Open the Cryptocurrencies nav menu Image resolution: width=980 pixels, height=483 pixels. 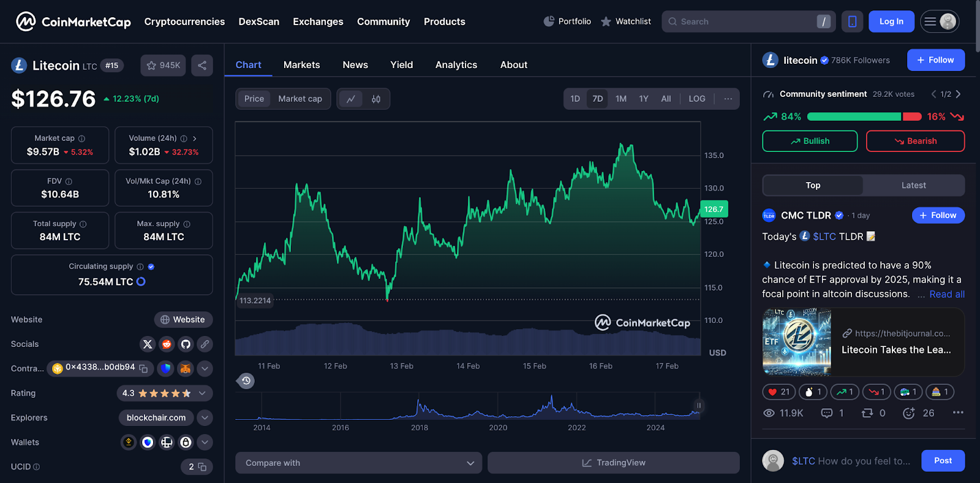184,21
